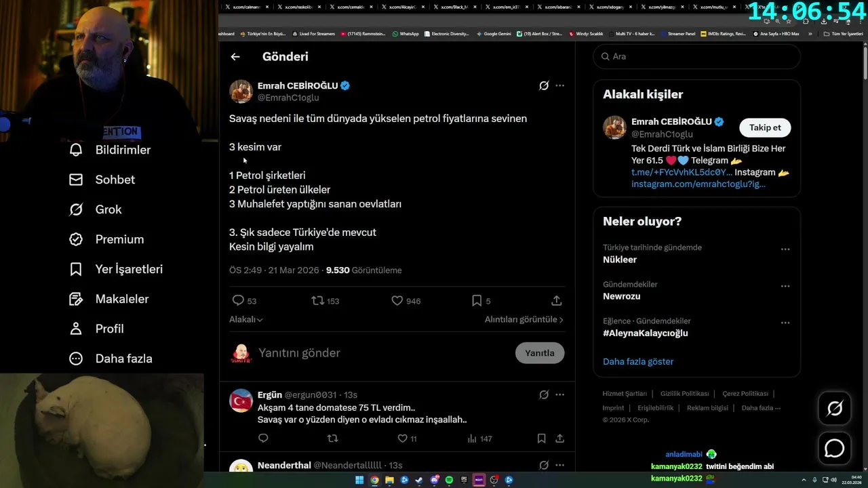Bookmark Ergün's reply
Screen dimensions: 868x488
point(541,439)
